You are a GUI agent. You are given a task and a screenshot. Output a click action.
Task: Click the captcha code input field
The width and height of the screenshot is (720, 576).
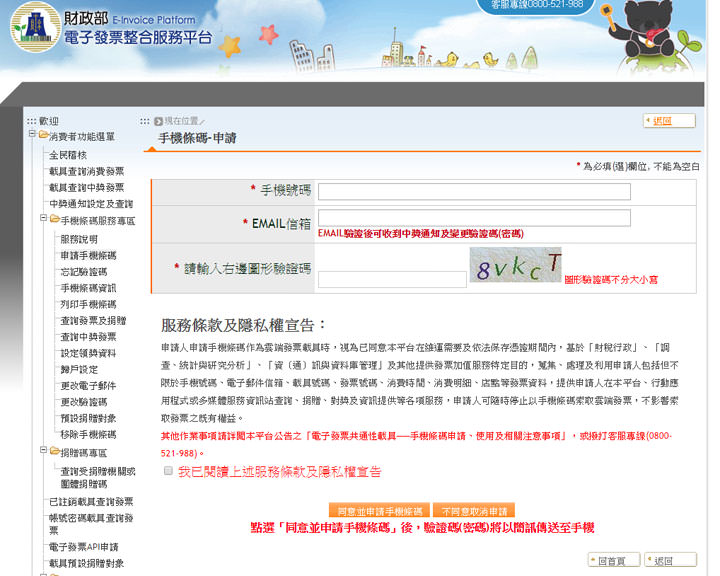[x=391, y=279]
